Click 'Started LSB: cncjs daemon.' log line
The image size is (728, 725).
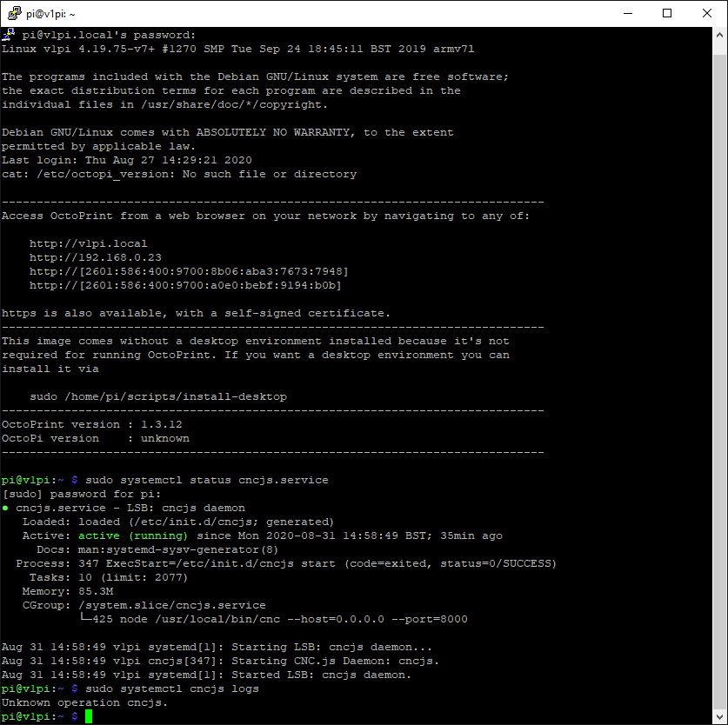207,675
